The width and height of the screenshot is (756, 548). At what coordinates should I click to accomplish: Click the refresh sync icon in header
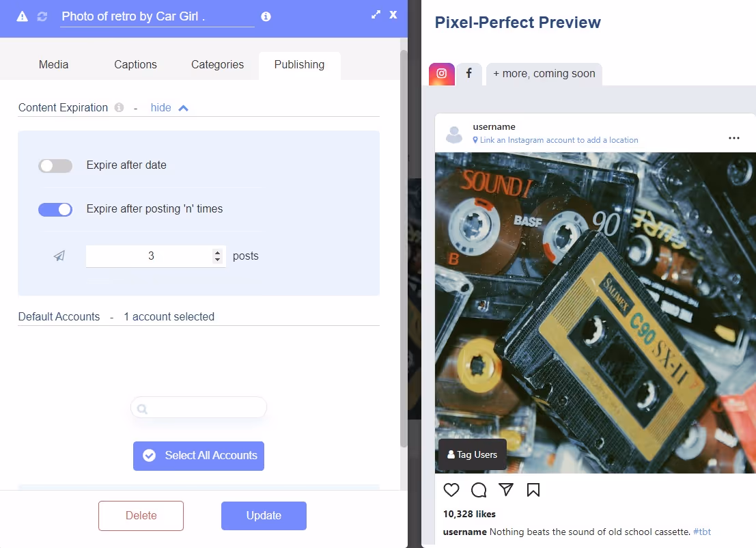click(42, 16)
